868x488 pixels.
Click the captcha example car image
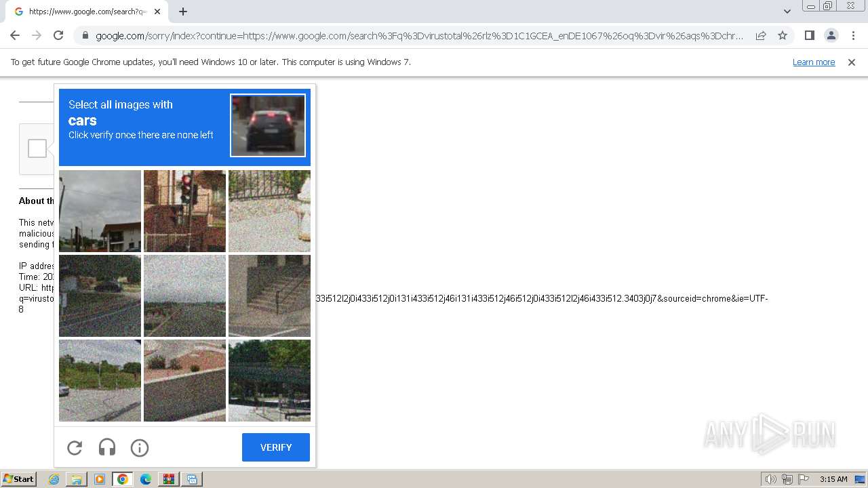(268, 125)
